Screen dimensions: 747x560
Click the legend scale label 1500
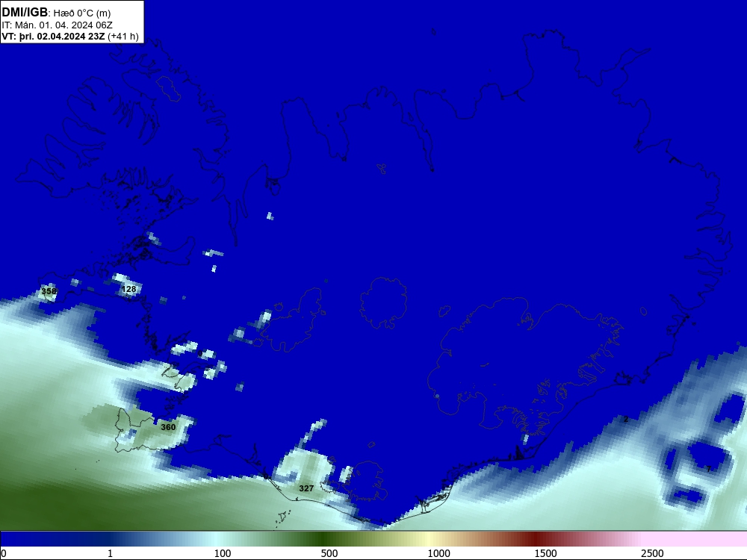click(x=545, y=553)
